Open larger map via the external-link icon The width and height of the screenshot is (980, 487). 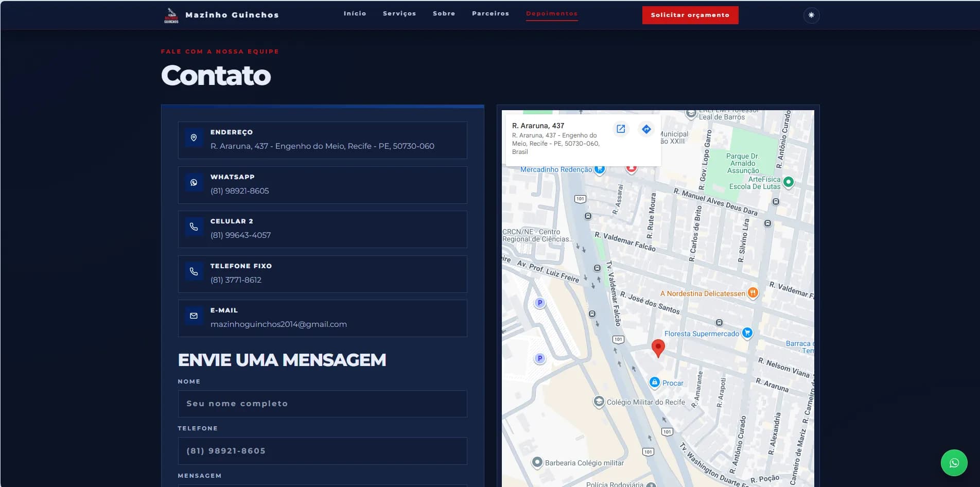click(621, 129)
